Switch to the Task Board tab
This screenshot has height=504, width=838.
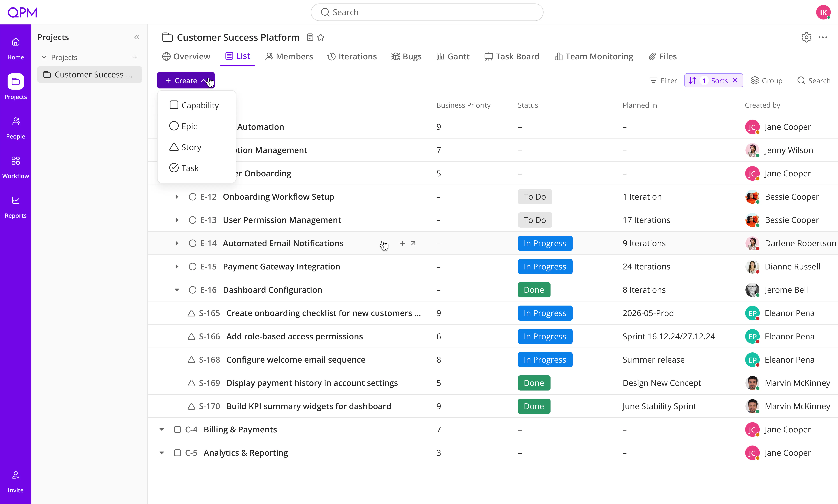512,56
